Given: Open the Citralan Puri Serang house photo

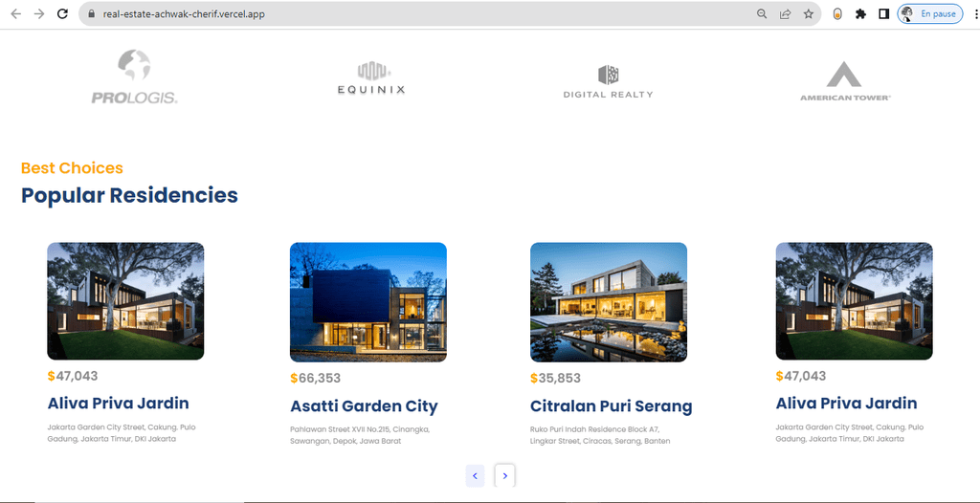Looking at the screenshot, I should tap(609, 302).
